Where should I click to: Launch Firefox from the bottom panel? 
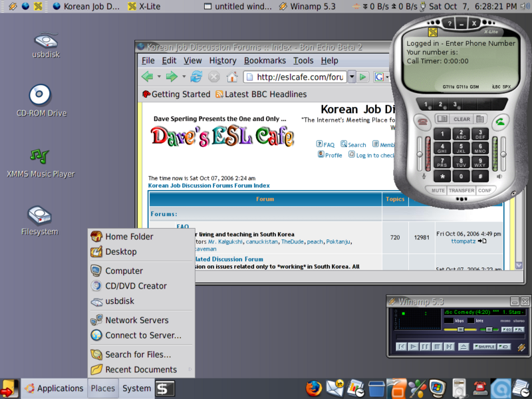tap(314, 388)
